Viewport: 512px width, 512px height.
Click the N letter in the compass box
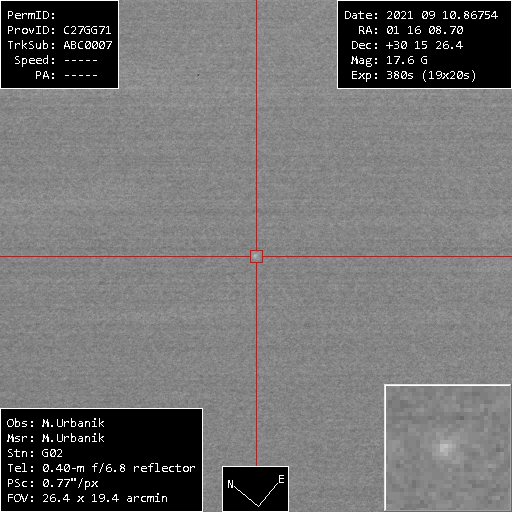[x=230, y=484]
